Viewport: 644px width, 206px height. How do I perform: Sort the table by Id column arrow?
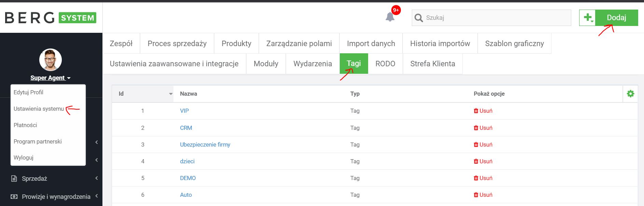click(171, 94)
